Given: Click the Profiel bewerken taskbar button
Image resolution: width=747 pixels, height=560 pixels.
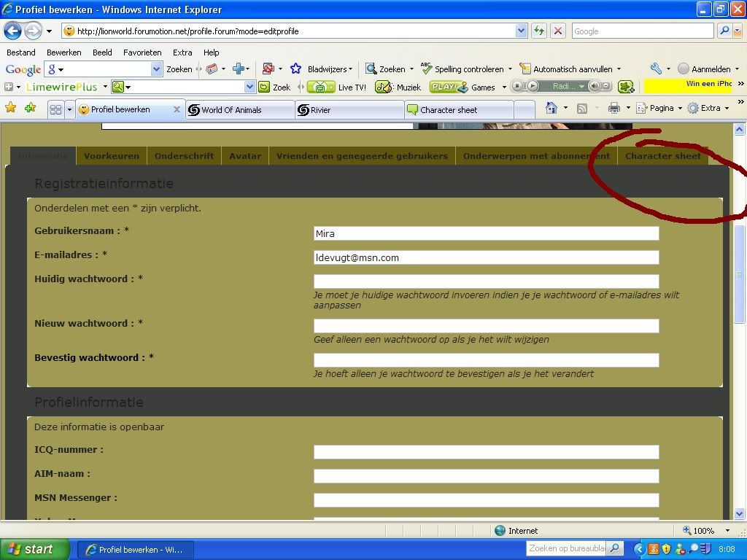Looking at the screenshot, I should 135,550.
